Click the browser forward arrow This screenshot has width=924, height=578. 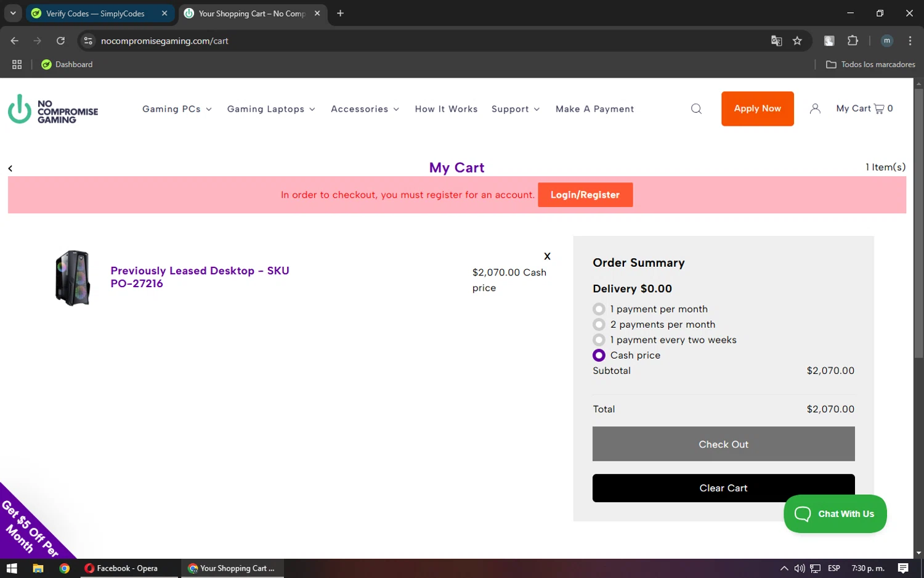point(38,41)
